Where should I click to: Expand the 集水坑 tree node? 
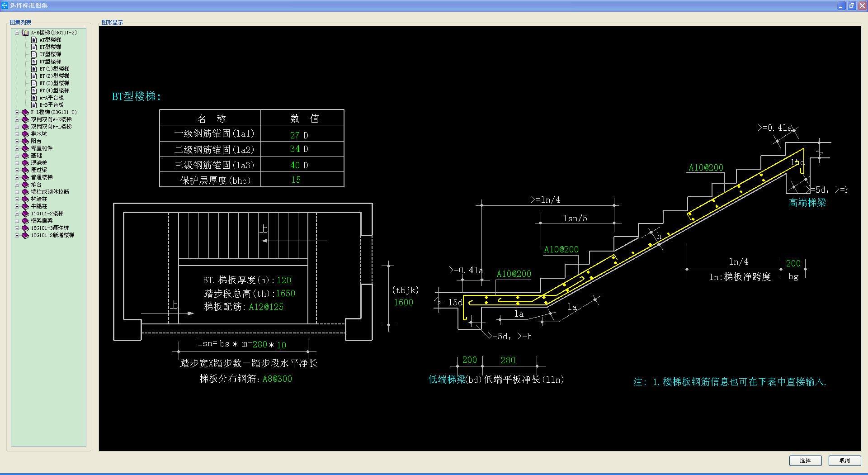(17, 134)
